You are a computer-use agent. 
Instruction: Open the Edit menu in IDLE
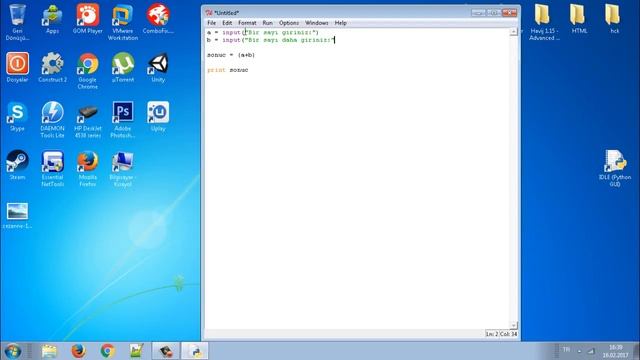point(227,23)
